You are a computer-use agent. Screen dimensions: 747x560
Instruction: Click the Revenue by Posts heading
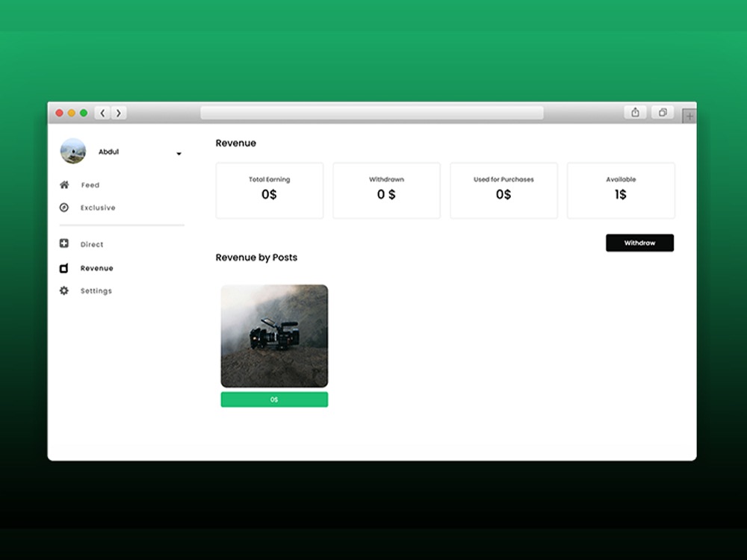click(256, 258)
